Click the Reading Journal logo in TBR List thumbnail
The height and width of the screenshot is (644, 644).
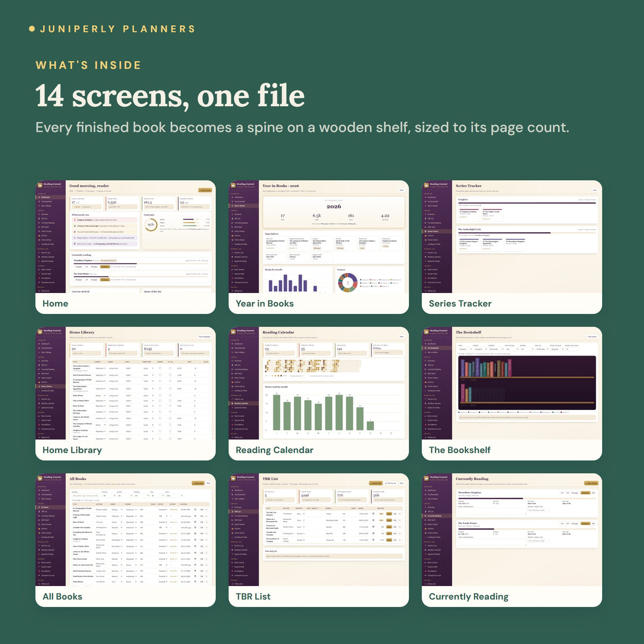point(233,479)
